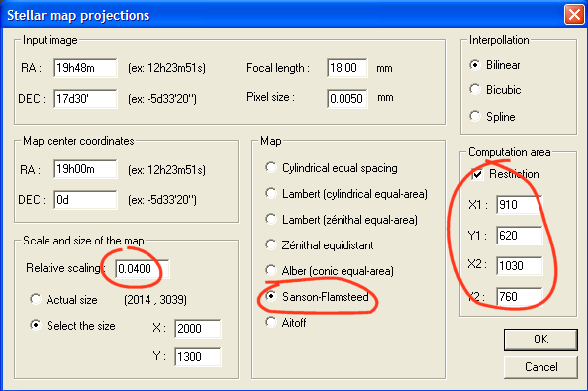Click the X1 computation area field
This screenshot has width=588, height=391.
520,205
